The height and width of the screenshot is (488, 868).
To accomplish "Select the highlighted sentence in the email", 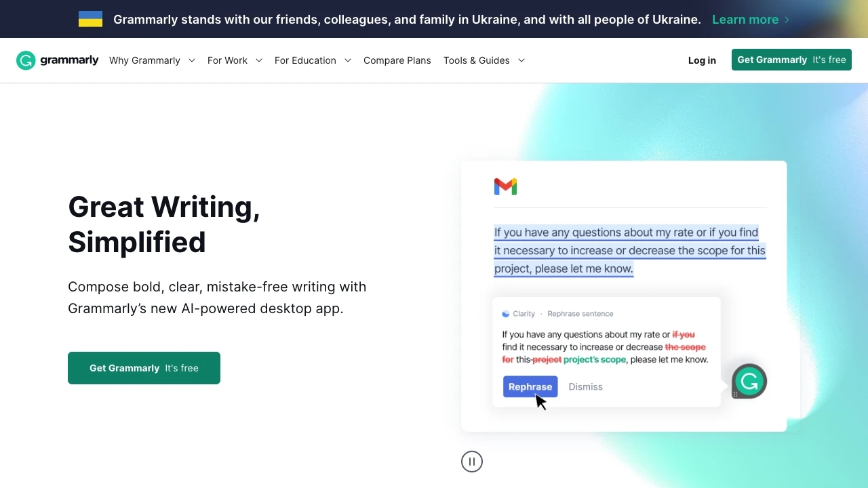I will tap(629, 250).
